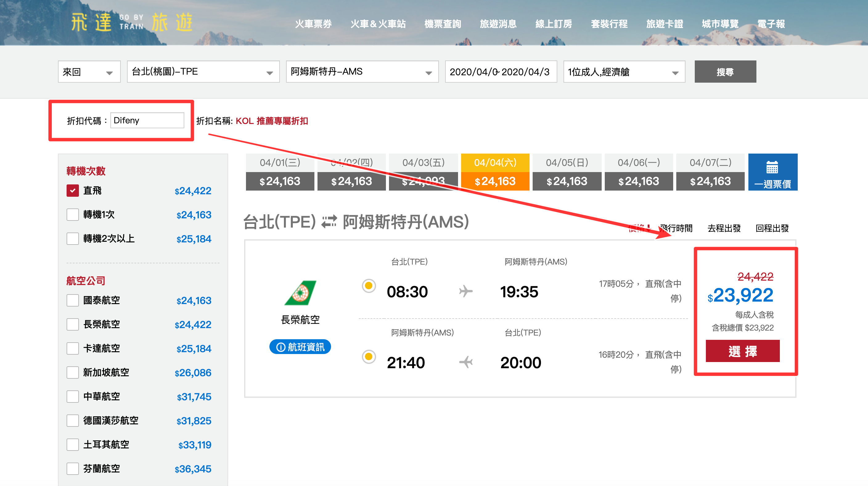Screen dimensions: 868x486
Task: Open the 機票查詢 menu
Action: tap(443, 24)
